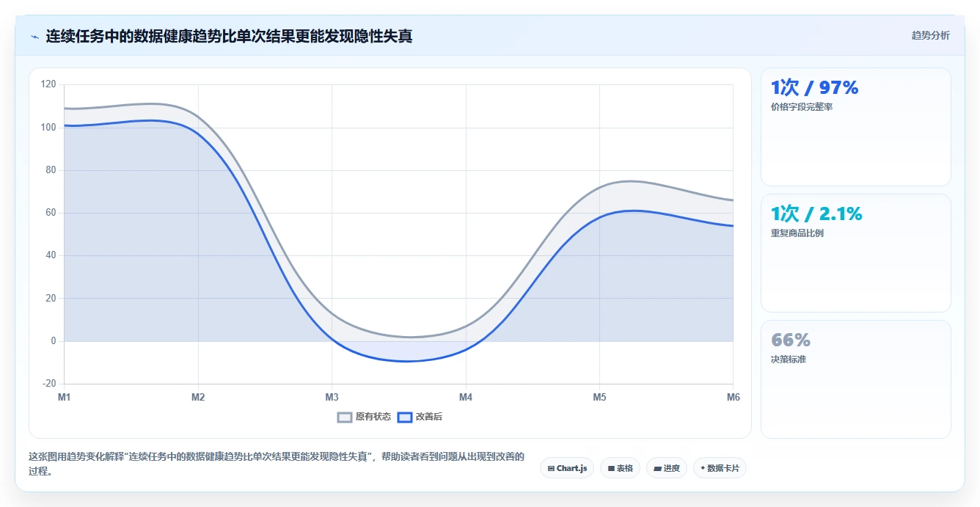The width and height of the screenshot is (980, 507).
Task: Click the chart title 连续任务中的数据健康趋势
Action: [229, 36]
